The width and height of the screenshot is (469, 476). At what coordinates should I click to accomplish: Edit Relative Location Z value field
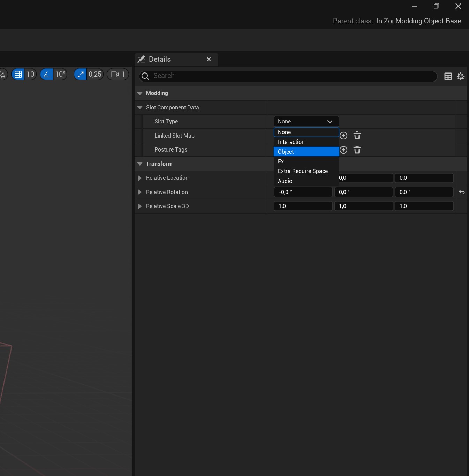[424, 178]
